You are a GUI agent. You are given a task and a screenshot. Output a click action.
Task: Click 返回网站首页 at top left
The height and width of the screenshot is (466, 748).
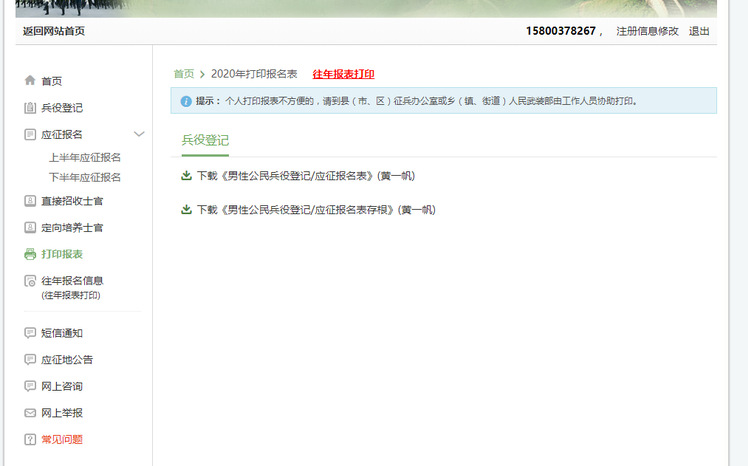click(54, 31)
